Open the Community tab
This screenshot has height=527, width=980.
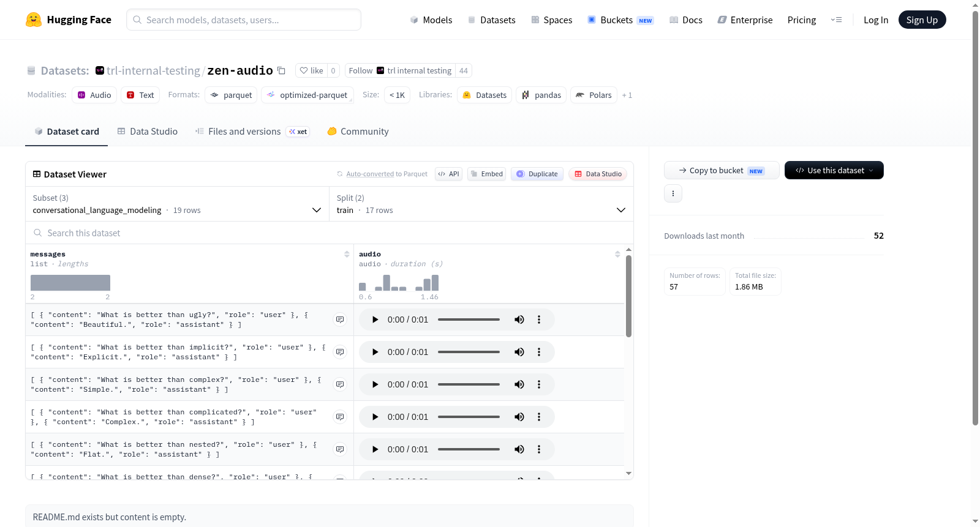point(358,132)
